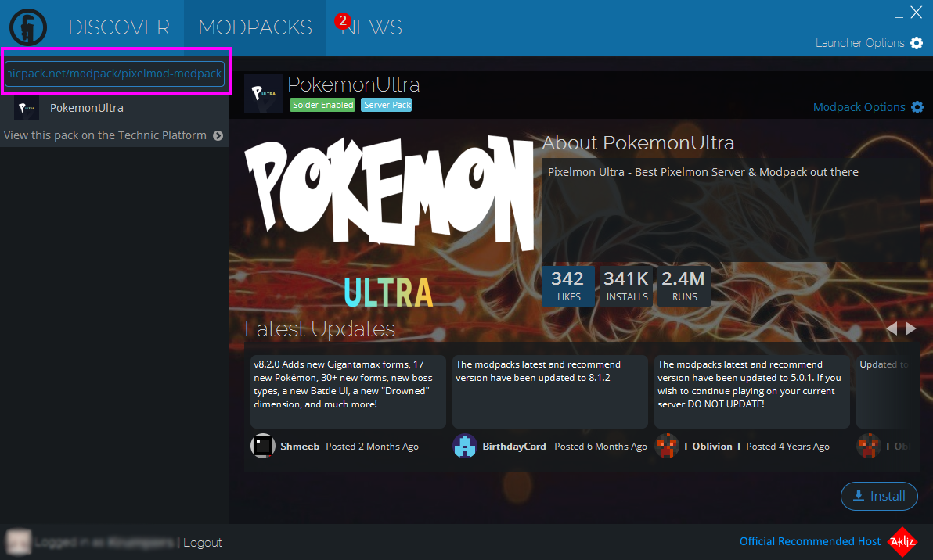
Task: View this pack on the Technic Platform
Action: [106, 135]
